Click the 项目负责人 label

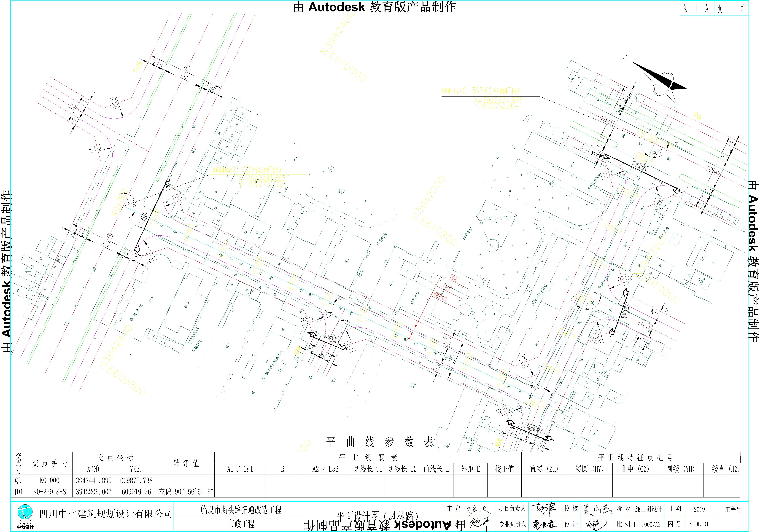pos(512,508)
